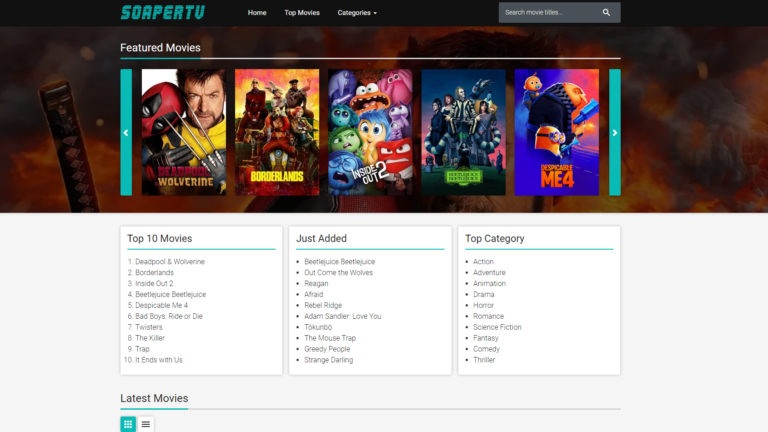The height and width of the screenshot is (432, 768).
Task: Click the Featured Movies heading
Action: 160,48
